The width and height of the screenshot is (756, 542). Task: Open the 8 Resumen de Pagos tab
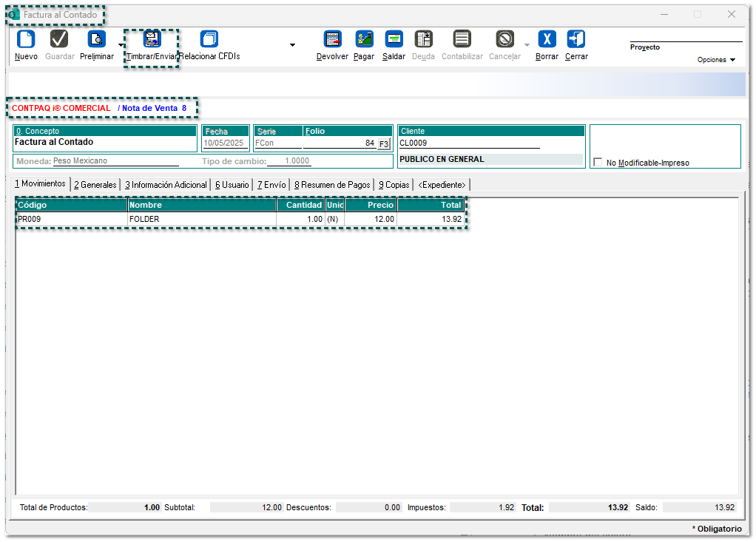(331, 185)
